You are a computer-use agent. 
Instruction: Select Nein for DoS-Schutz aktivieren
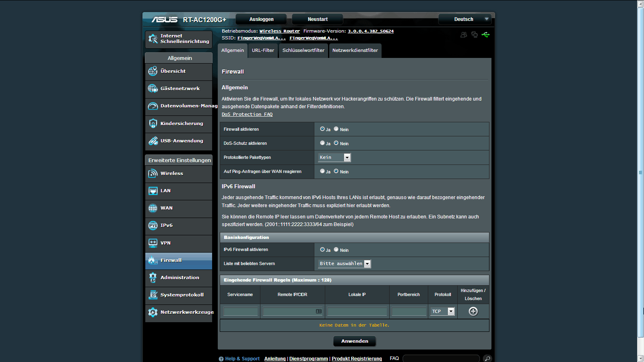click(336, 143)
